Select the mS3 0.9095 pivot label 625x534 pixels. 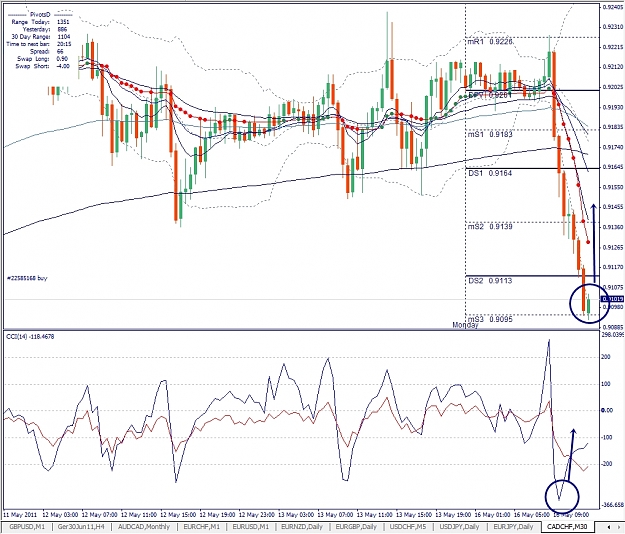point(490,320)
